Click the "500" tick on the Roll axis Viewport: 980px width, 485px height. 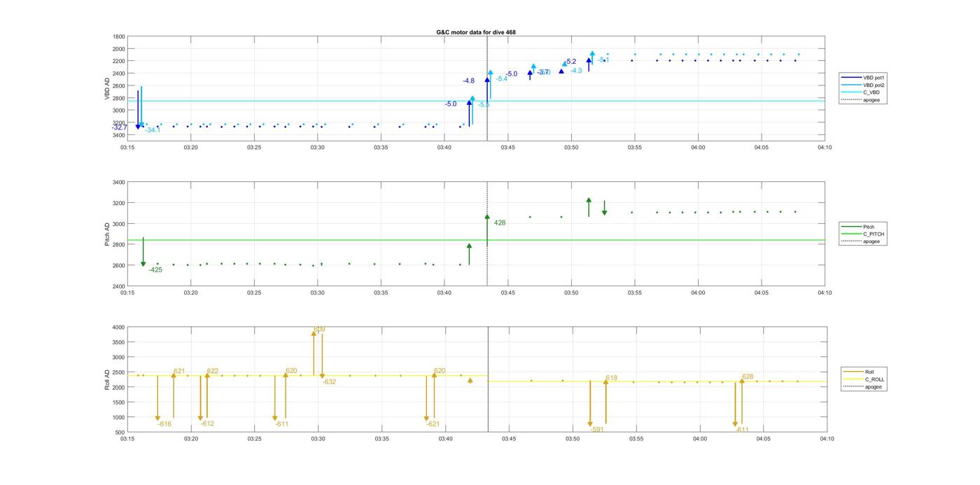coord(120,433)
